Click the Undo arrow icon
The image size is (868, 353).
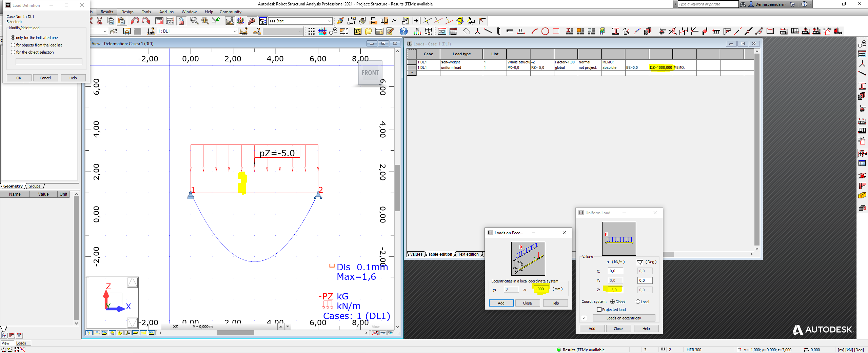click(135, 21)
